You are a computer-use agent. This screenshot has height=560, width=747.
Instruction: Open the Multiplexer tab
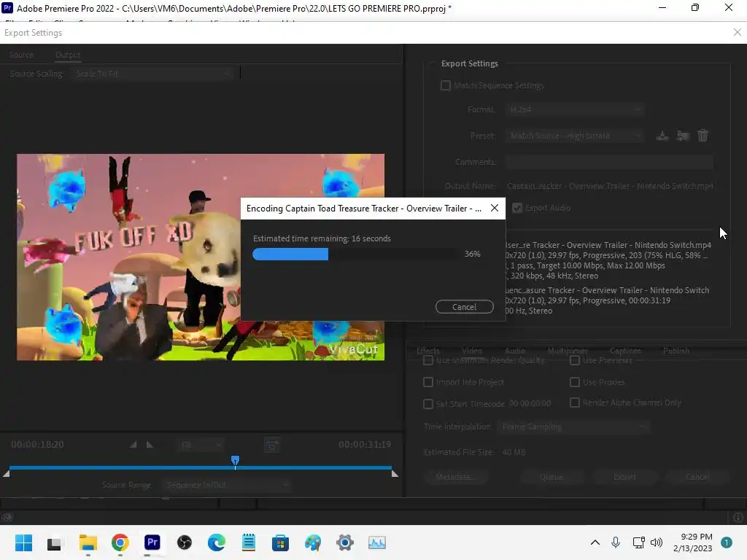[568, 351]
